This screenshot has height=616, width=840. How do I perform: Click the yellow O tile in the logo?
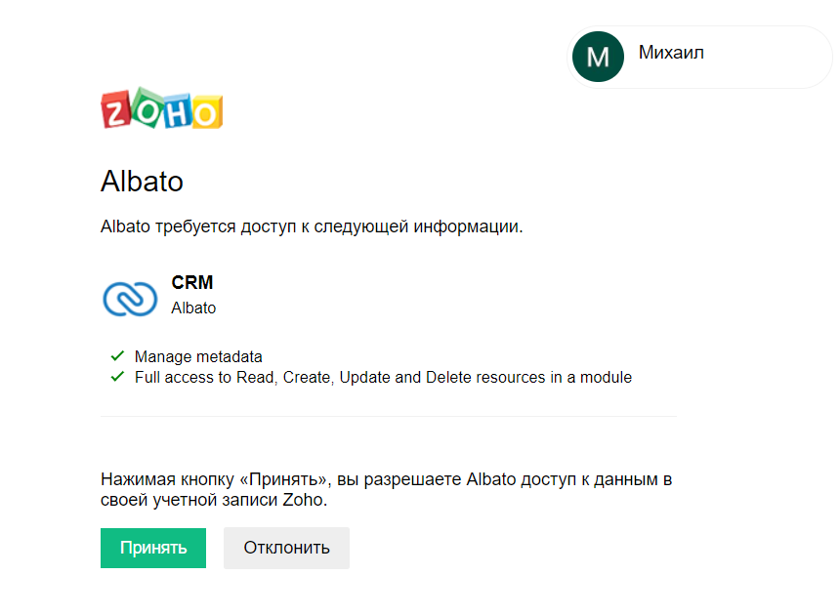click(x=206, y=112)
